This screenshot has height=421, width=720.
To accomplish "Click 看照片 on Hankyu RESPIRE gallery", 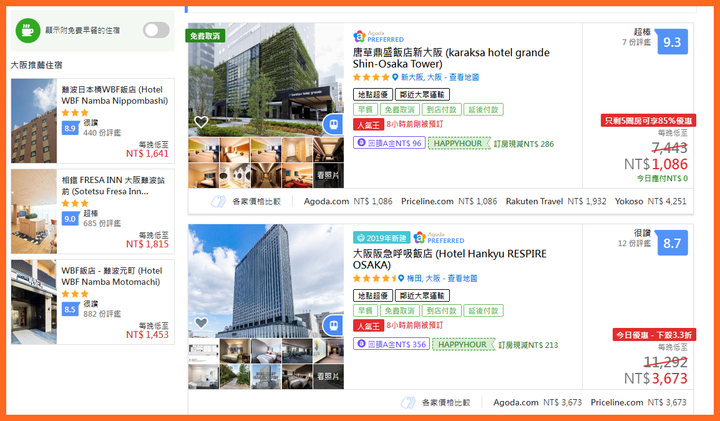I will pyautogui.click(x=328, y=376).
